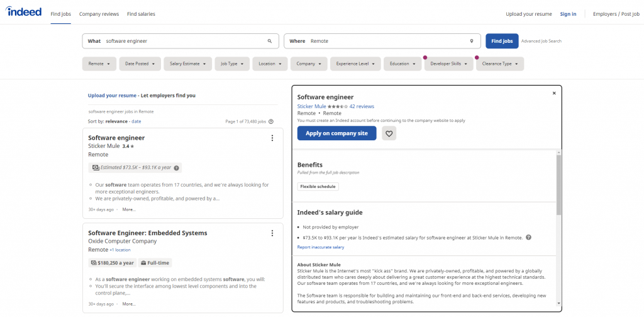This screenshot has height=317, width=644.
Task: Open Software Engineer: Embedded Systems job title
Action: [x=147, y=233]
